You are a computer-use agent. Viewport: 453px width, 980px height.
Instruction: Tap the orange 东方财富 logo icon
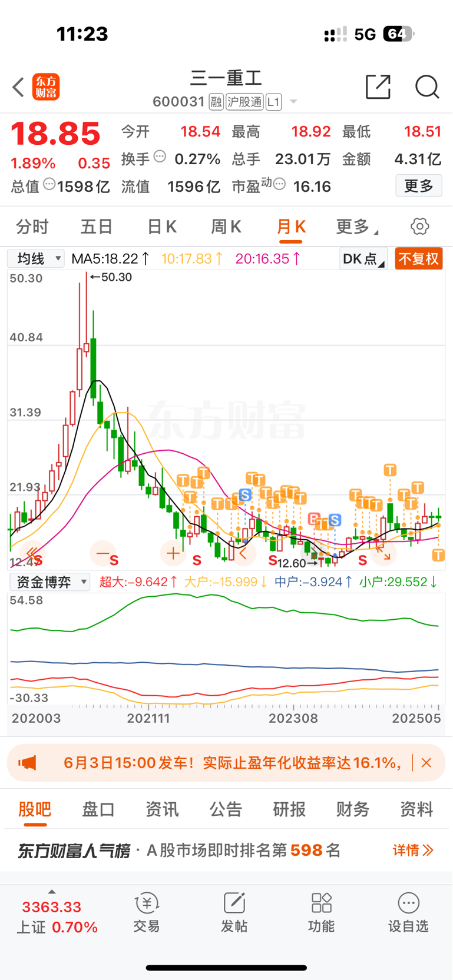click(x=46, y=87)
